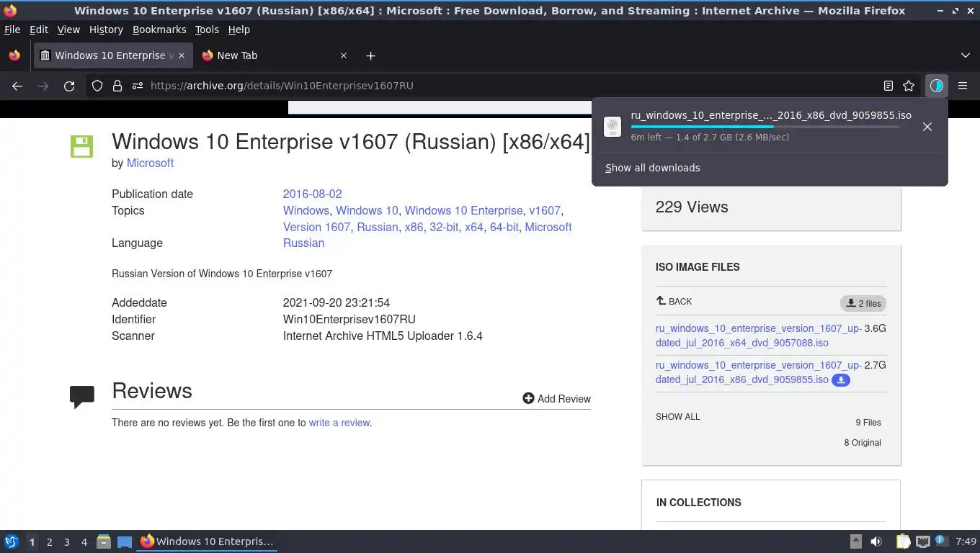Click Show all downloads

[x=652, y=168]
